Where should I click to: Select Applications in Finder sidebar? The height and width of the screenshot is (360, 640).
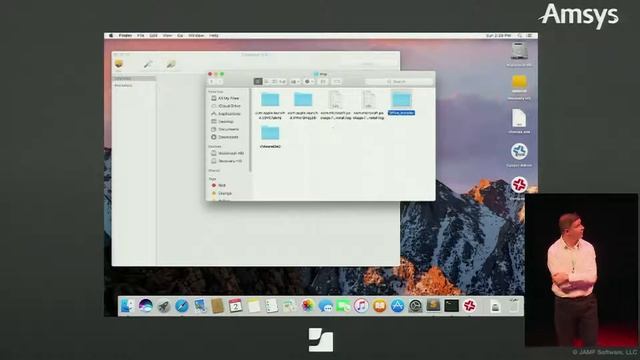[x=228, y=114]
